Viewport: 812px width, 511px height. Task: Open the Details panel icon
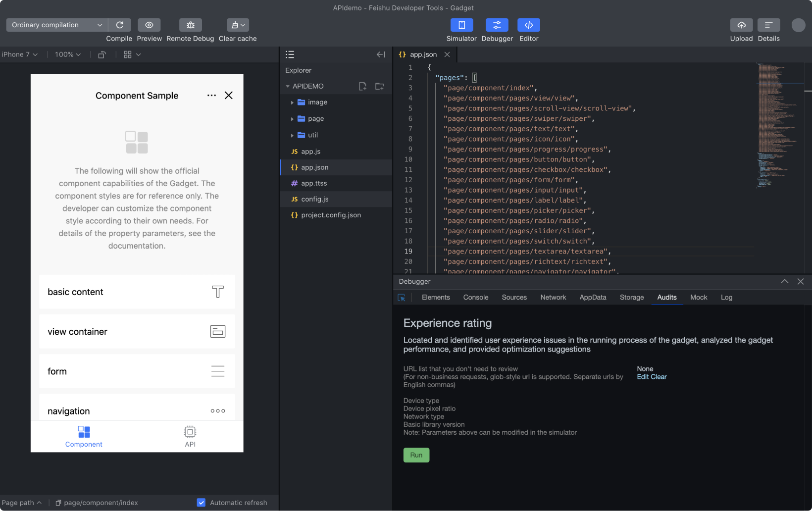tap(768, 25)
